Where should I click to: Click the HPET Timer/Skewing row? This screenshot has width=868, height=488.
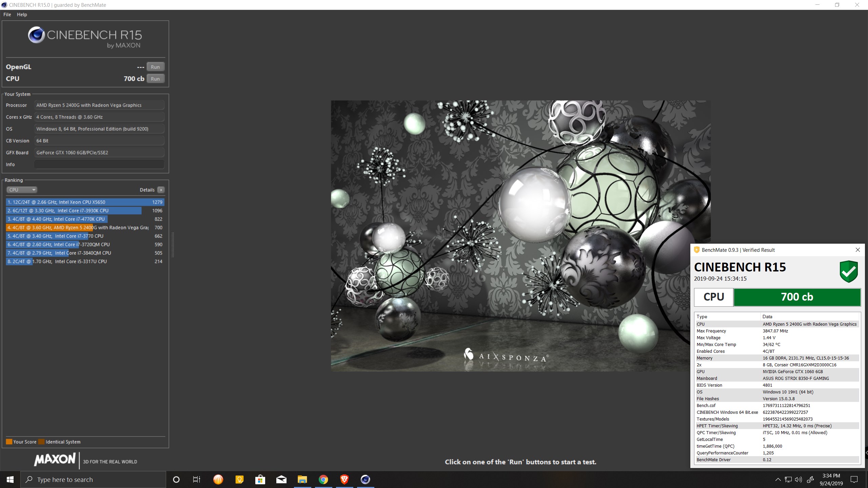(x=777, y=426)
